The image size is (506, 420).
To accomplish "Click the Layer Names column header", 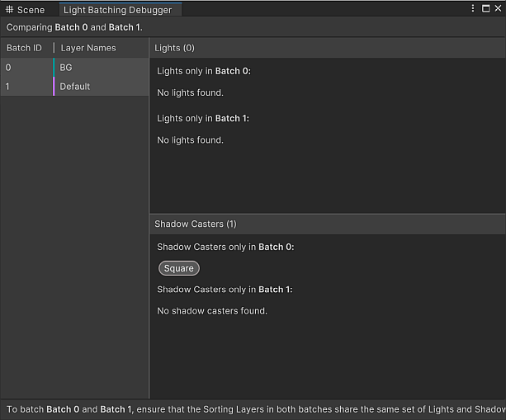I will 88,48.
